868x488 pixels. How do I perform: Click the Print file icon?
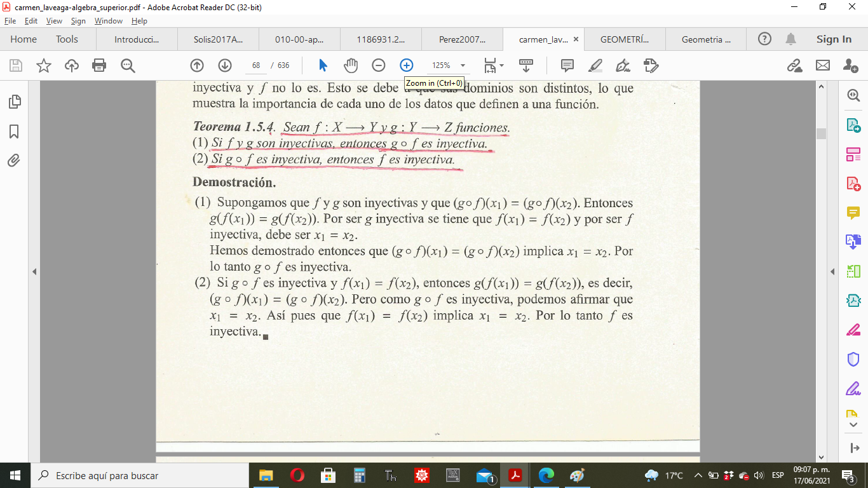click(98, 65)
